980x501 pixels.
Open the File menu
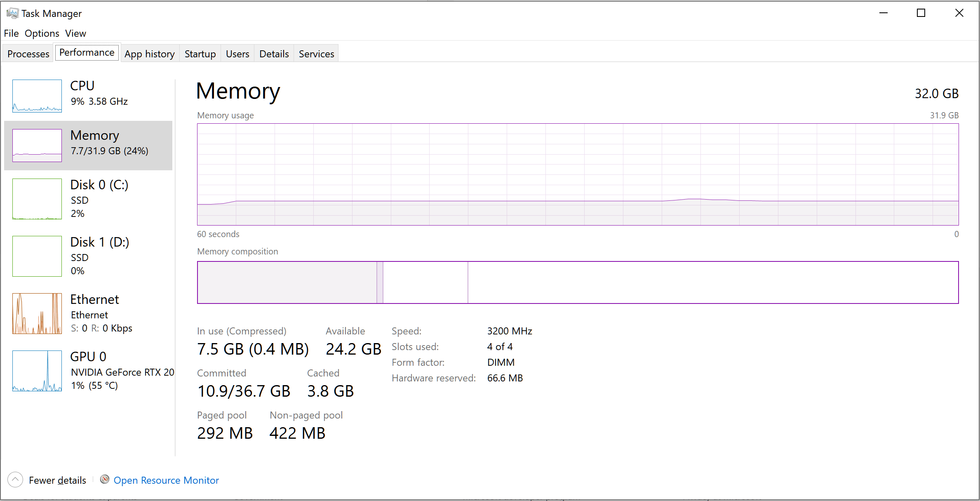(x=11, y=33)
